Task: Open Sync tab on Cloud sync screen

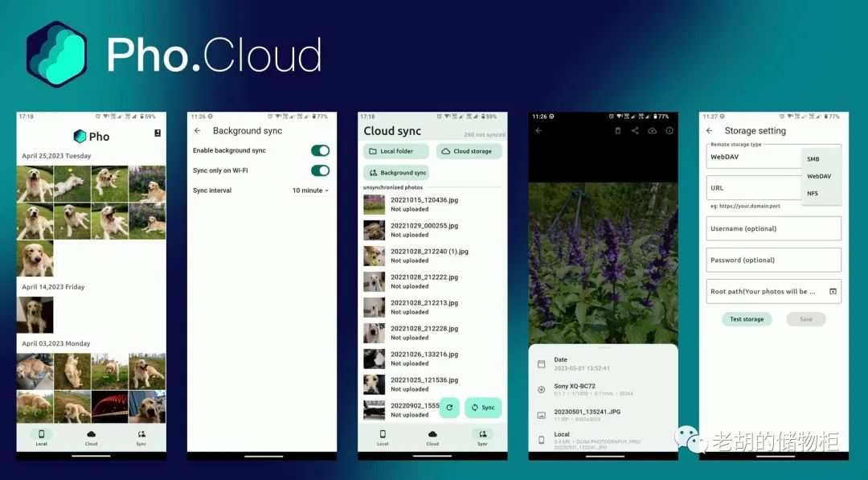Action: tap(483, 437)
